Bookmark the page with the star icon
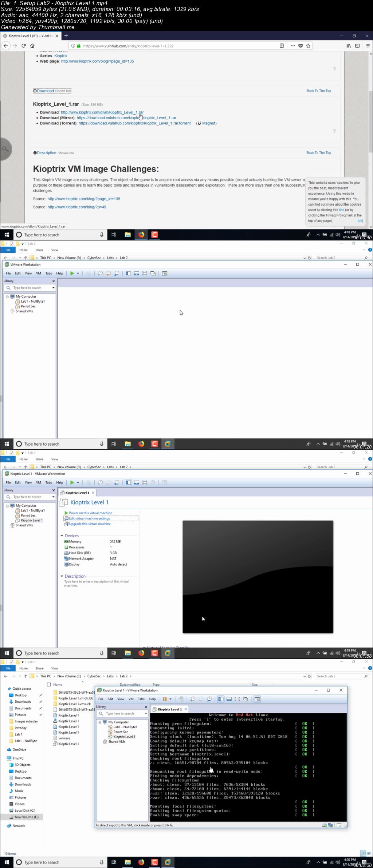The height and width of the screenshot is (868, 373). tap(309, 46)
